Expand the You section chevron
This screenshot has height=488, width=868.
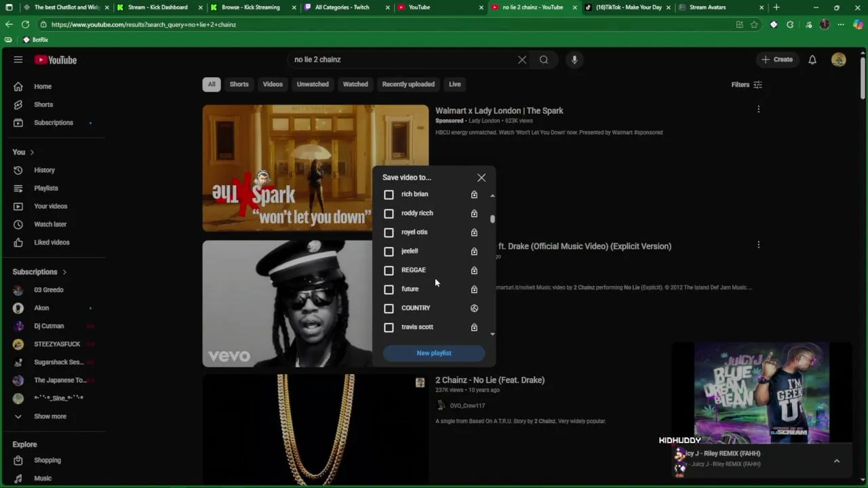click(x=31, y=152)
